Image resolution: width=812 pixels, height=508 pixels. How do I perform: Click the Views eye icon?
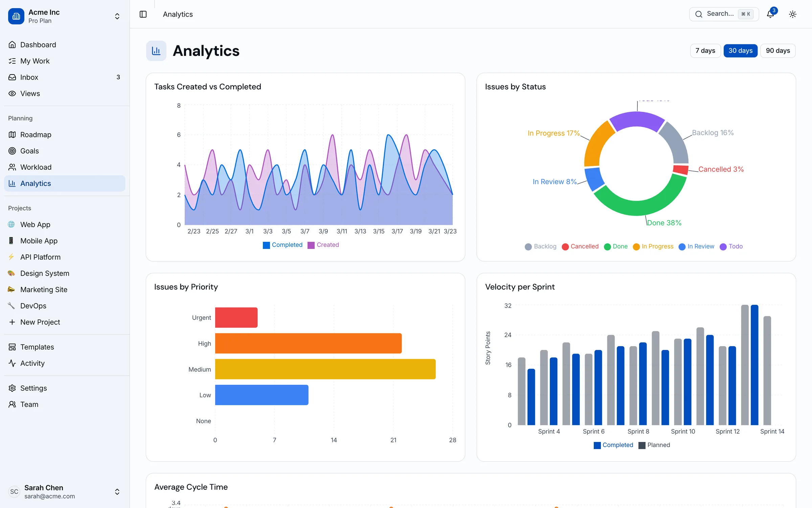click(x=12, y=93)
